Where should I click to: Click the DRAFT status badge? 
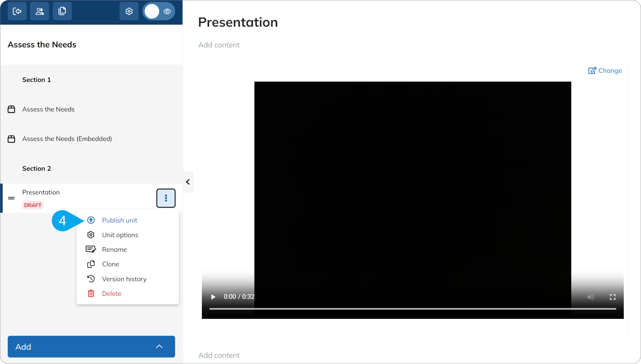click(33, 205)
